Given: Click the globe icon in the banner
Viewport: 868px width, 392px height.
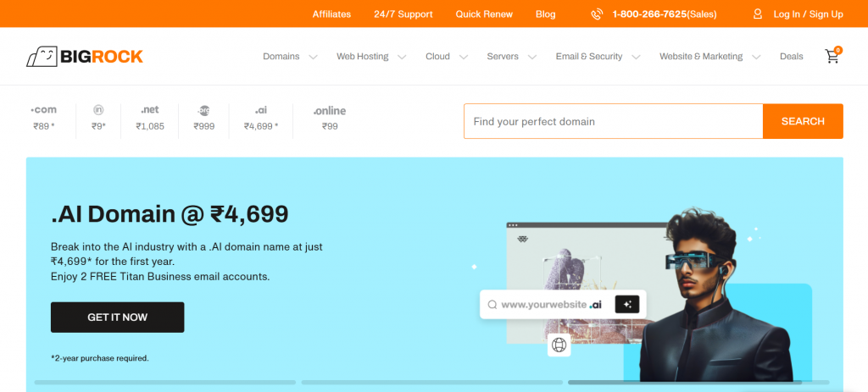Looking at the screenshot, I should point(559,345).
